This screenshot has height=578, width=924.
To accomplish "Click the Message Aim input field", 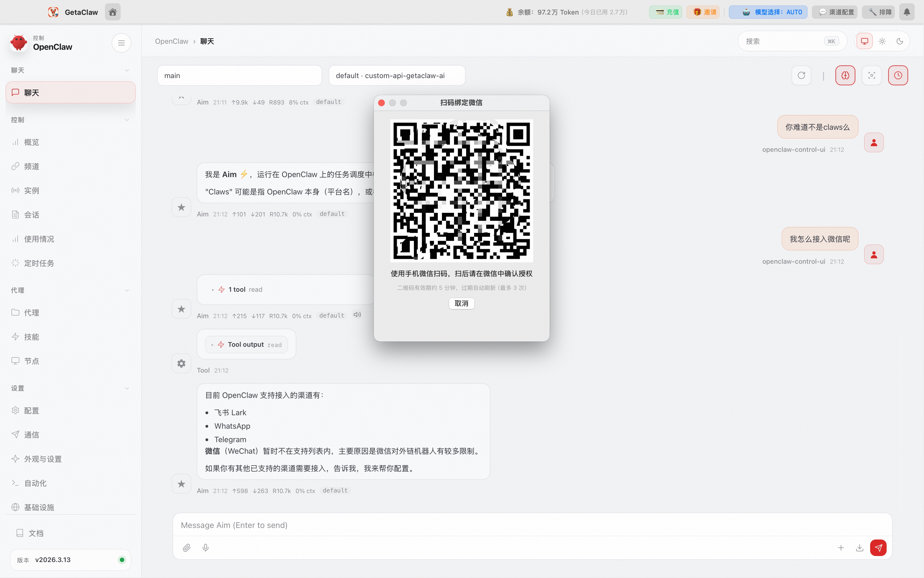I will pos(458,525).
